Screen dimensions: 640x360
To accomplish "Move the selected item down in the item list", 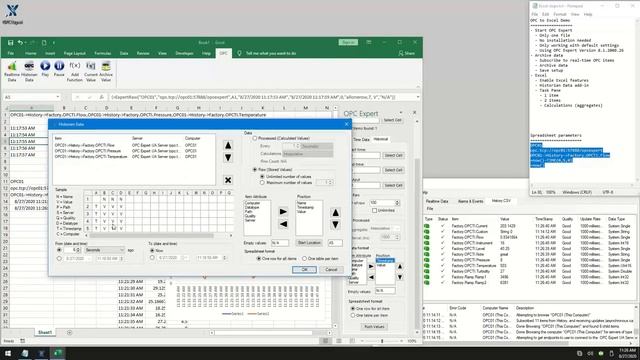I will tap(228, 158).
